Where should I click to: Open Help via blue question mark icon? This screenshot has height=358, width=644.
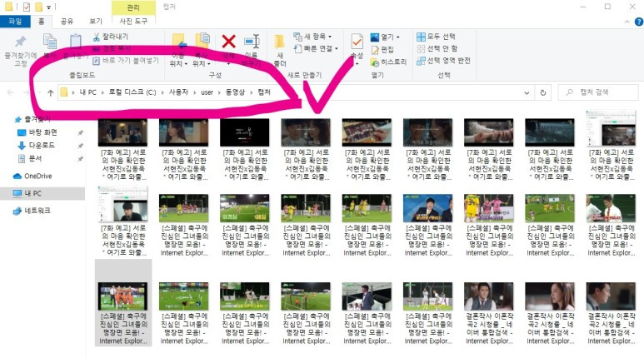[639, 22]
